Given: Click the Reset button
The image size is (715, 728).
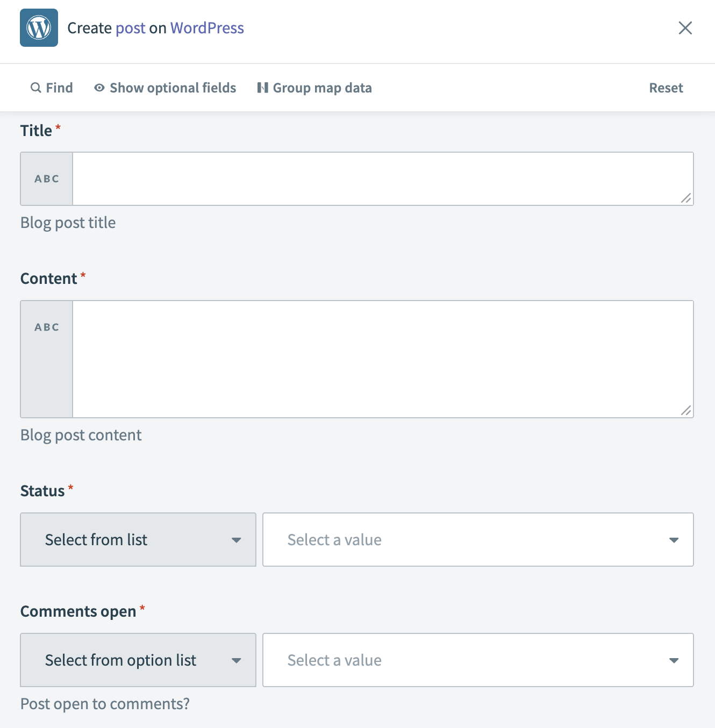Looking at the screenshot, I should pyautogui.click(x=666, y=87).
